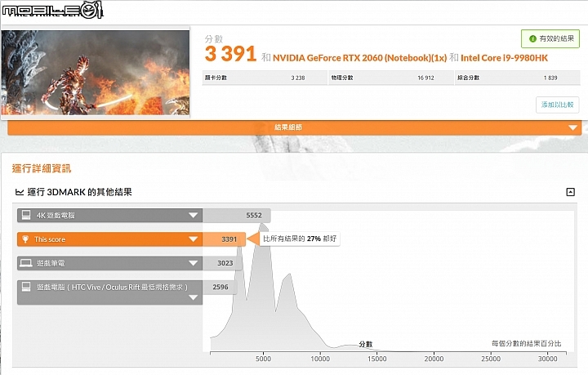Expand the This score row dropdown arrow
Viewport: 588px width, 375px height.
[x=193, y=239]
